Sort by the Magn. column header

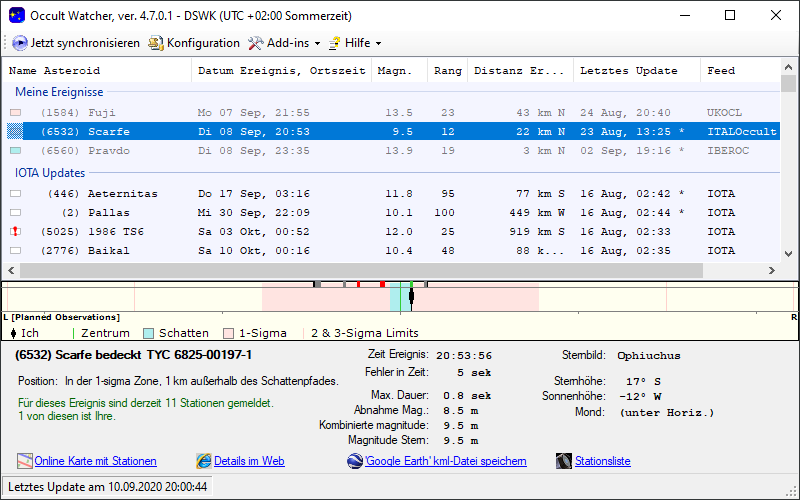(x=399, y=71)
